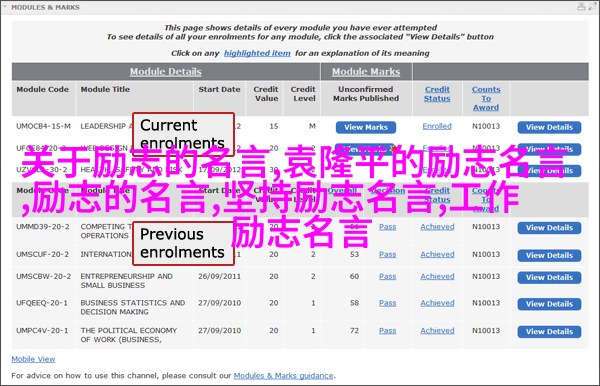Open the Counts To Award header link in the top table
The image size is (600, 386).
[486, 98]
